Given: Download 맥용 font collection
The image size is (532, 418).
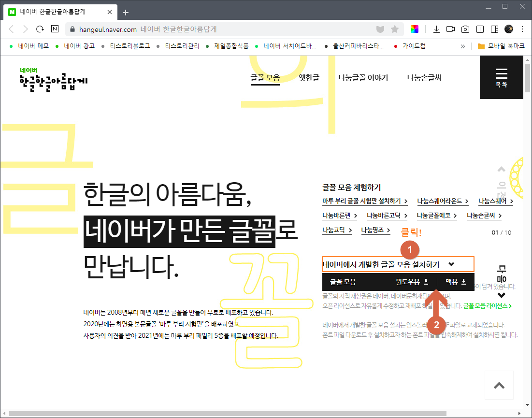Looking at the screenshot, I should coord(456,282).
